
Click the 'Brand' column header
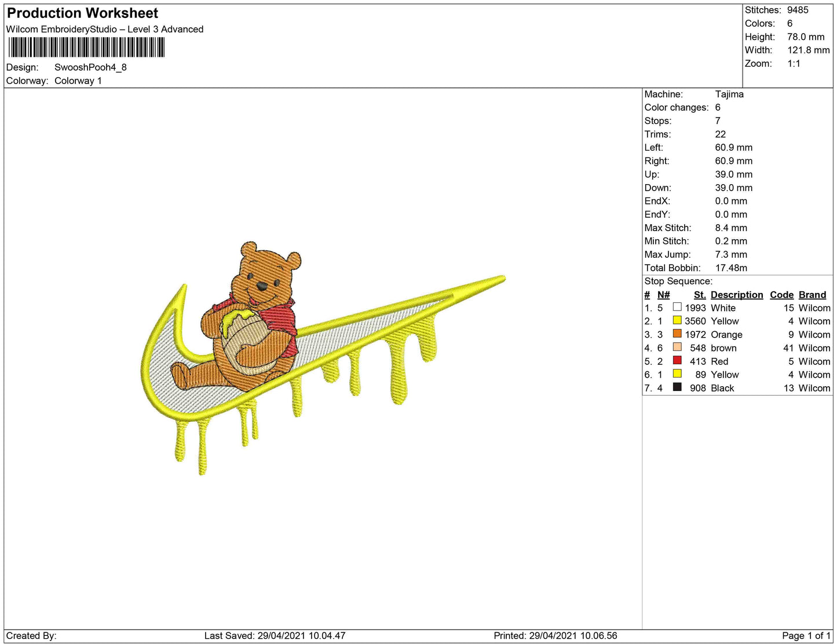(813, 295)
